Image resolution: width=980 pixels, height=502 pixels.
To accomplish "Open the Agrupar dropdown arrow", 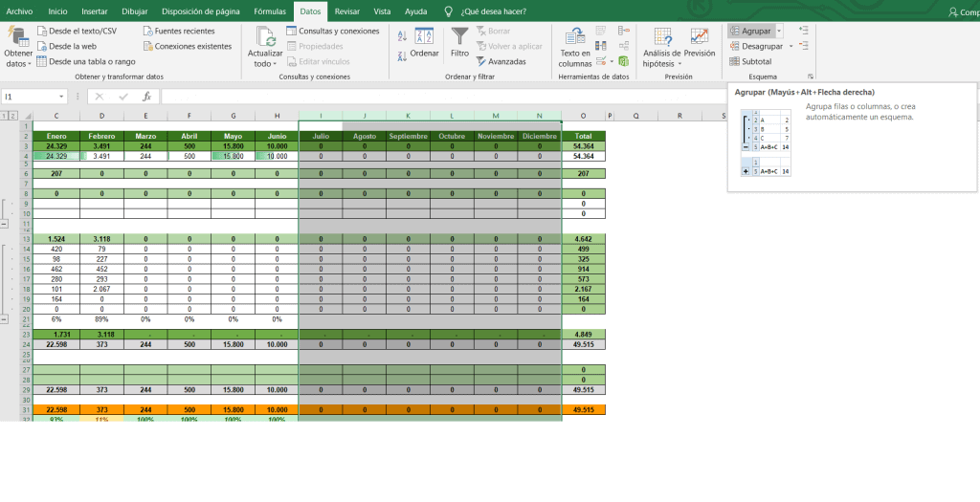I will point(779,31).
